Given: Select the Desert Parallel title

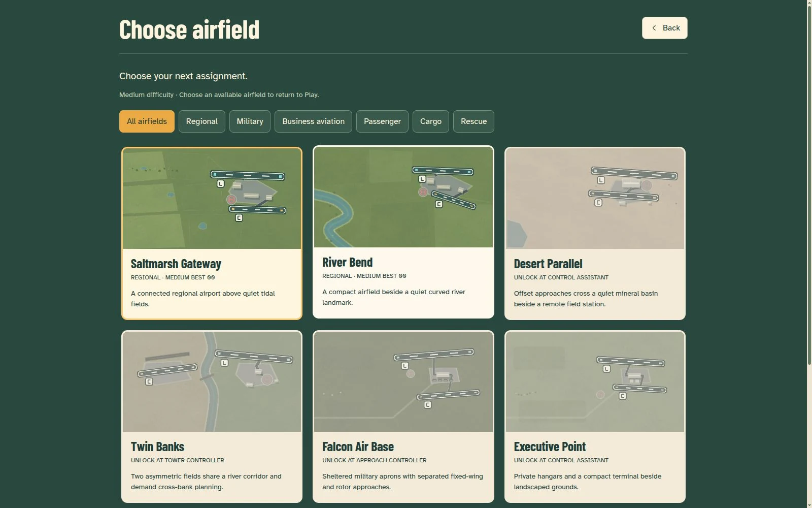Looking at the screenshot, I should click(x=548, y=264).
